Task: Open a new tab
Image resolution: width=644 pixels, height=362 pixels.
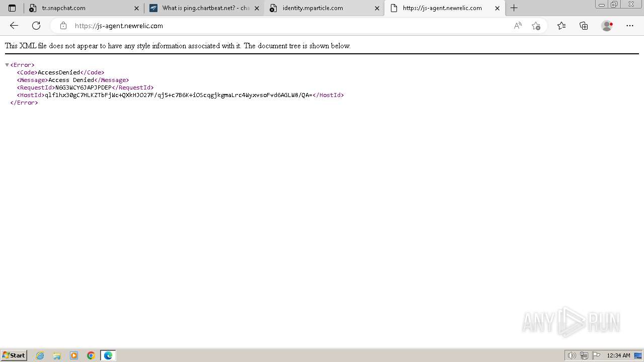Action: (x=514, y=8)
